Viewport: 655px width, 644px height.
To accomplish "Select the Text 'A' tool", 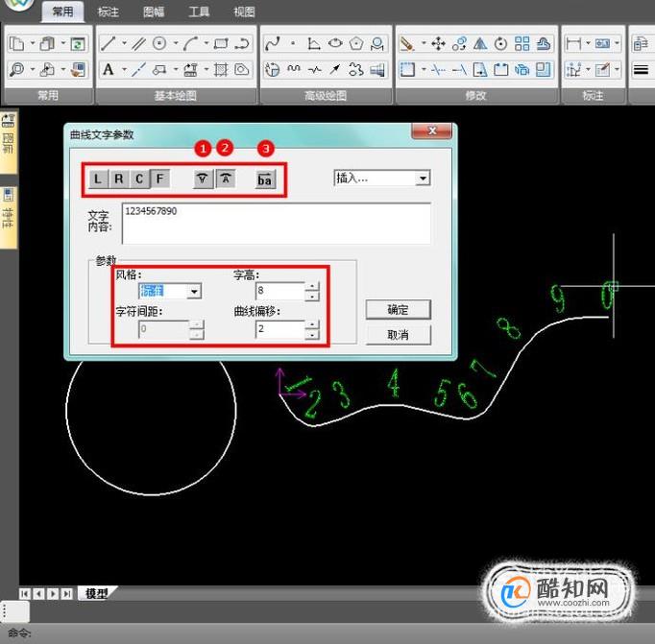I will [x=109, y=69].
